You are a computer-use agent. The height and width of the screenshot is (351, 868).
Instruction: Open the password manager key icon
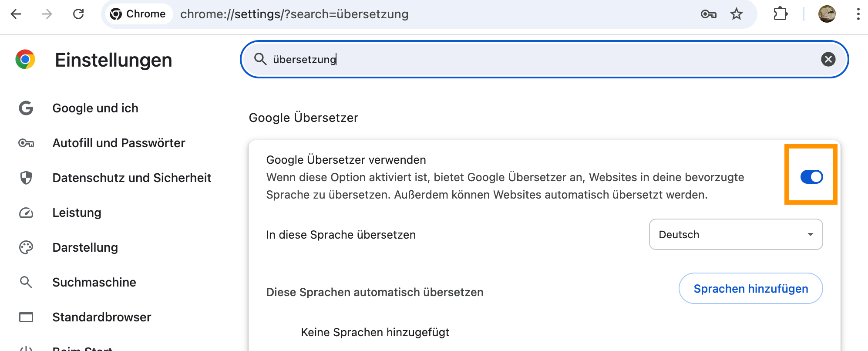click(x=708, y=14)
